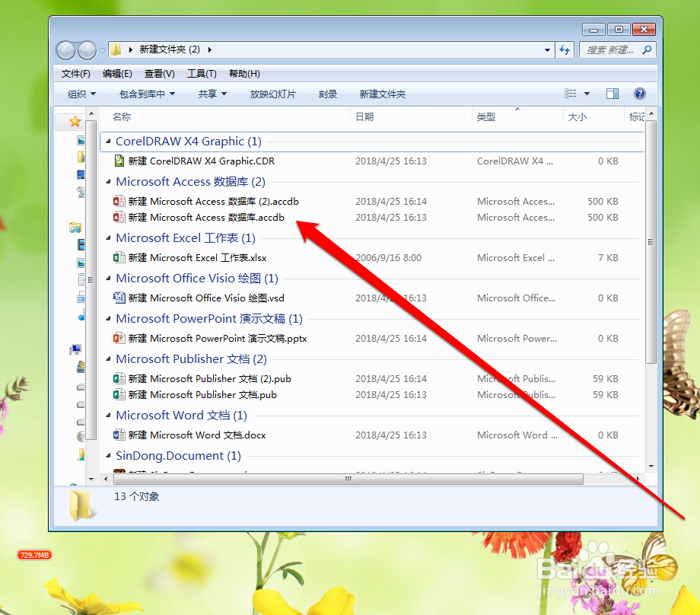The image size is (700, 615).
Task: Show the preview pane using its toolbar icon
Action: 612,94
